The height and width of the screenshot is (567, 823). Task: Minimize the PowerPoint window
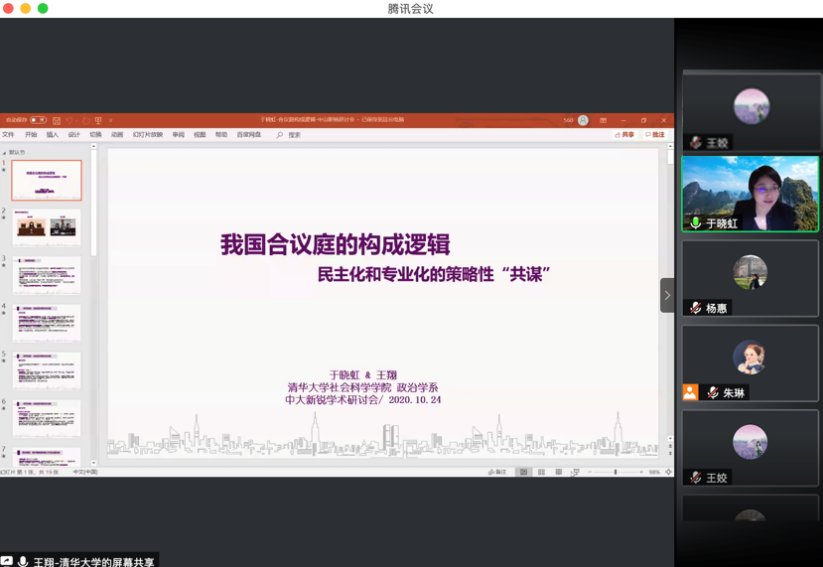(x=623, y=120)
